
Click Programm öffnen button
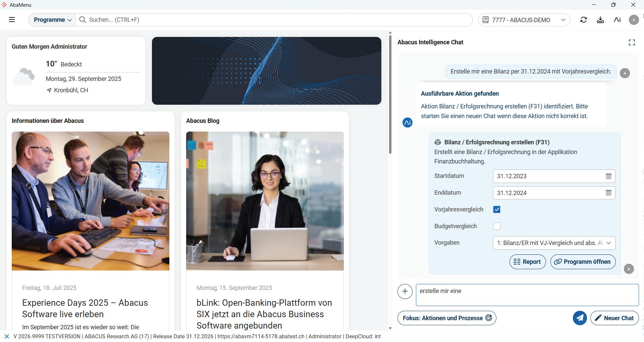pos(583,262)
